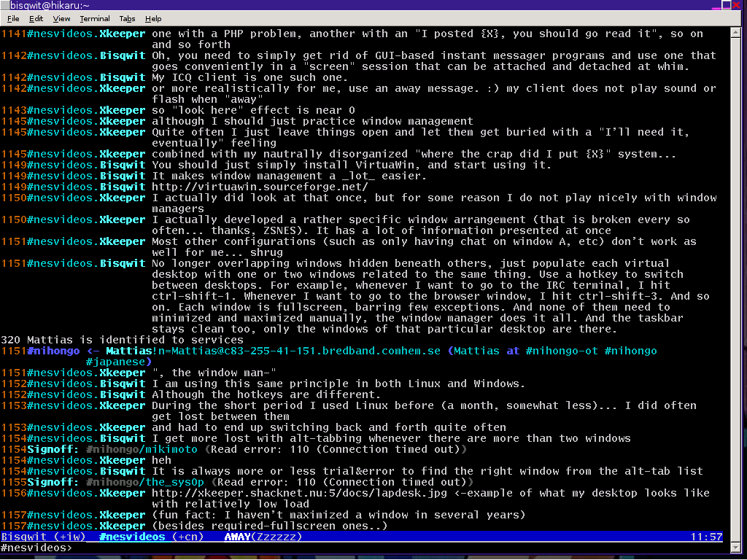The image size is (747, 560).
Task: Maximize the terminal window
Action: coord(727,6)
